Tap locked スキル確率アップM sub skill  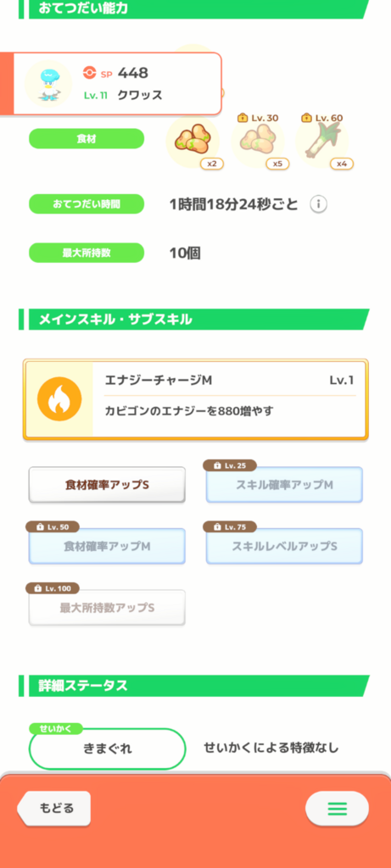coord(285,484)
